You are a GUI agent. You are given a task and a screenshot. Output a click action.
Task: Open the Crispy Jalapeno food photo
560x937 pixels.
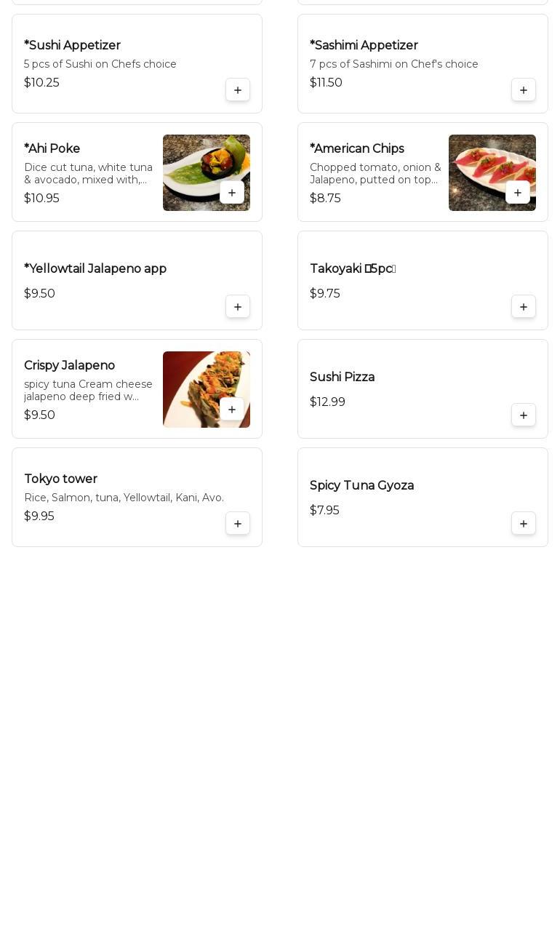pyautogui.click(x=207, y=389)
